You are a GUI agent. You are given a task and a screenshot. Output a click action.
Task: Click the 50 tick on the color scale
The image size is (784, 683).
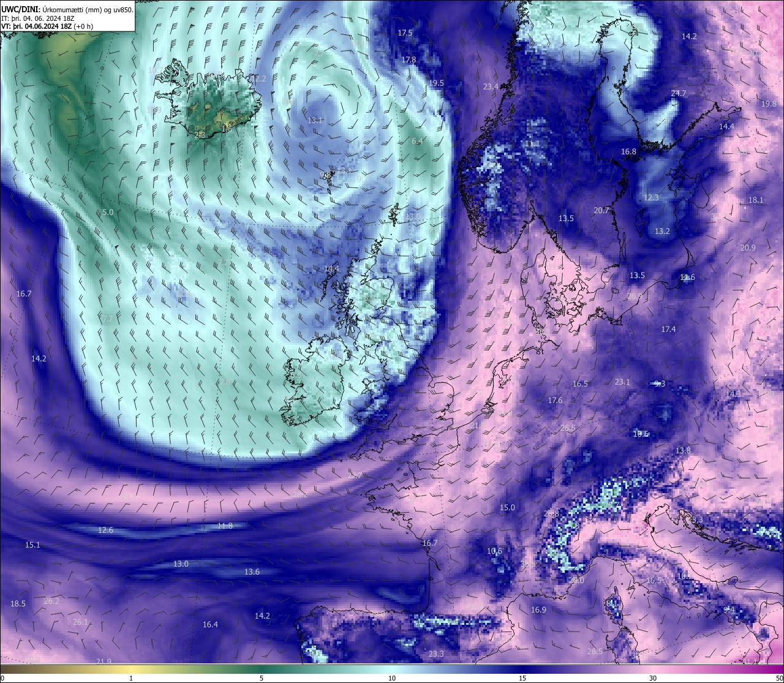[778, 678]
